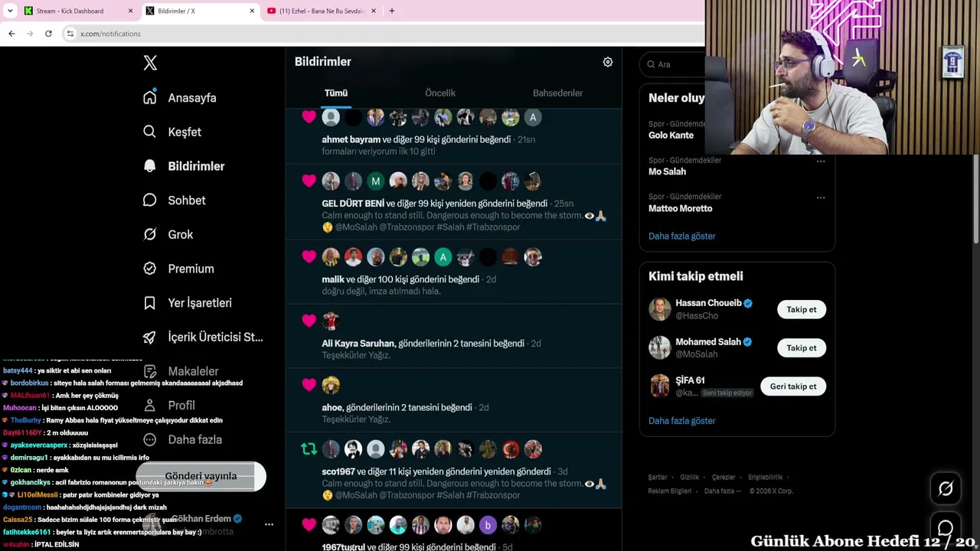The image size is (980, 551).
Task: Open the Reklam Bilgileri footer link
Action: 670,491
